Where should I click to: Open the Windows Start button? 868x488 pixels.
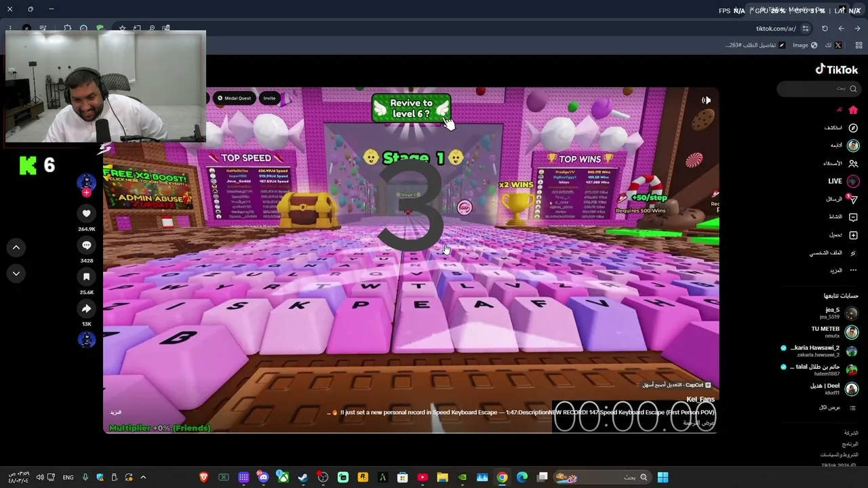[x=663, y=477]
